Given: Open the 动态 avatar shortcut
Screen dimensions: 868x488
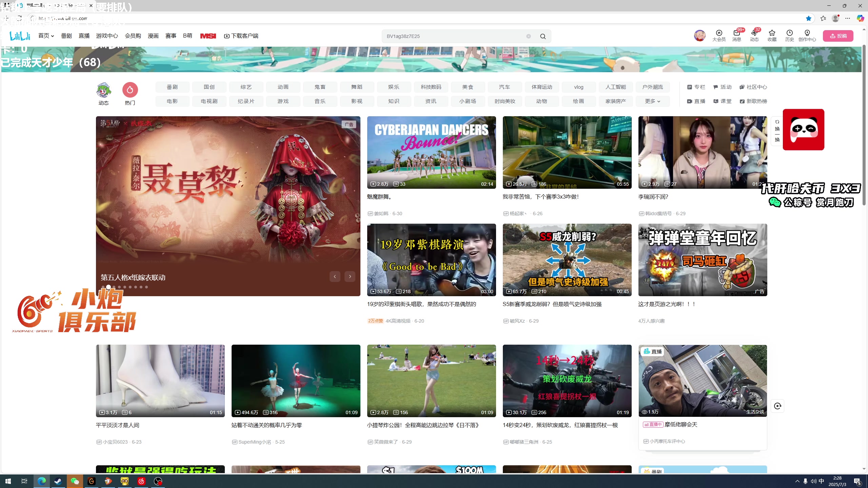Looking at the screenshot, I should [x=103, y=94].
